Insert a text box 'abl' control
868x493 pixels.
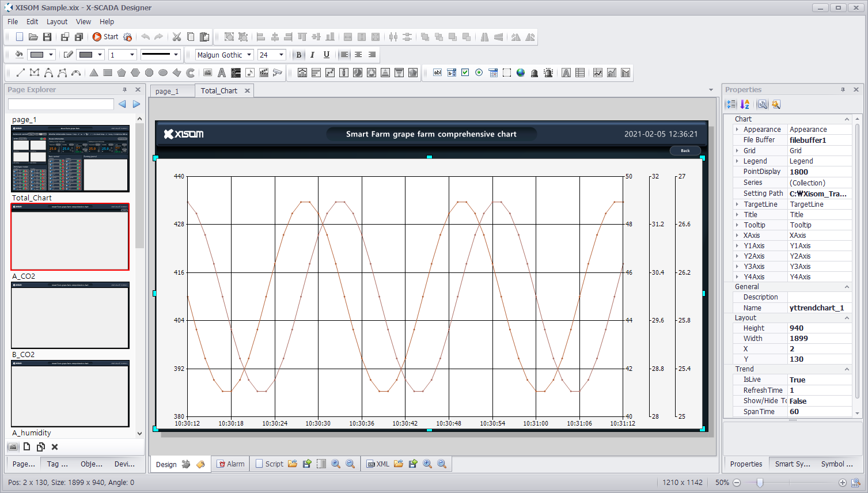tap(437, 73)
